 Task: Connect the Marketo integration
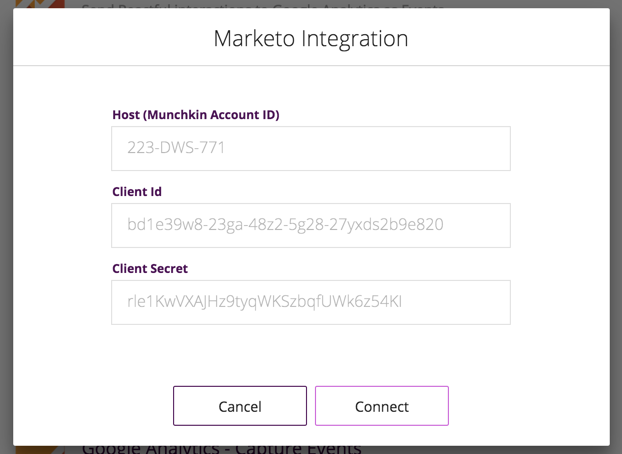(x=381, y=406)
